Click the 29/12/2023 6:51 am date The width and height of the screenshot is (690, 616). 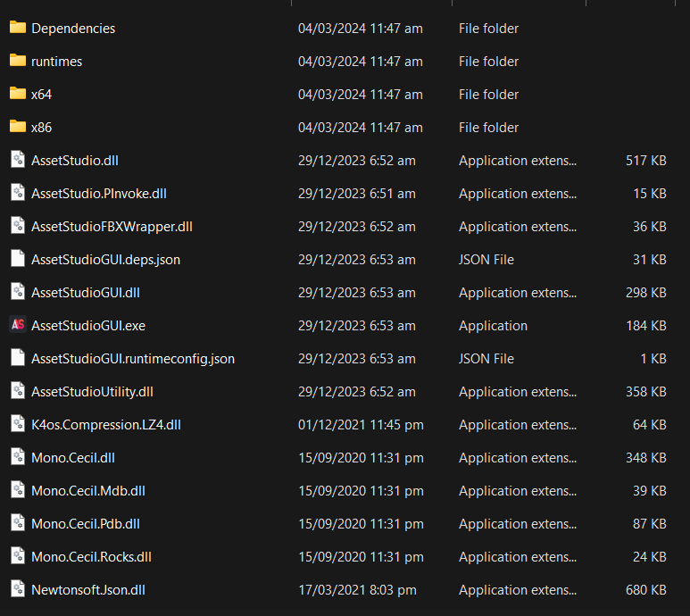click(x=357, y=194)
